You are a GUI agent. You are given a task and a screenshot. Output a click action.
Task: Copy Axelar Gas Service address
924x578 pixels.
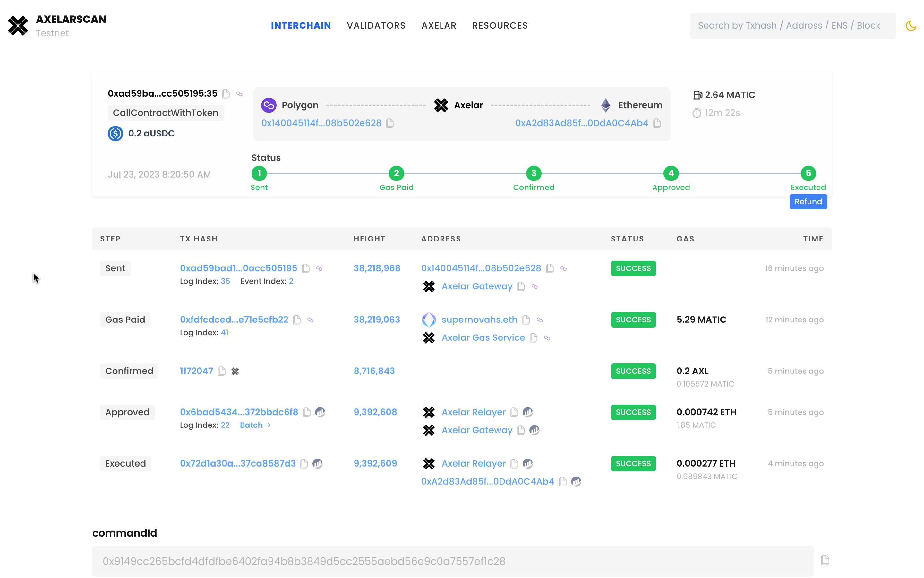(534, 337)
